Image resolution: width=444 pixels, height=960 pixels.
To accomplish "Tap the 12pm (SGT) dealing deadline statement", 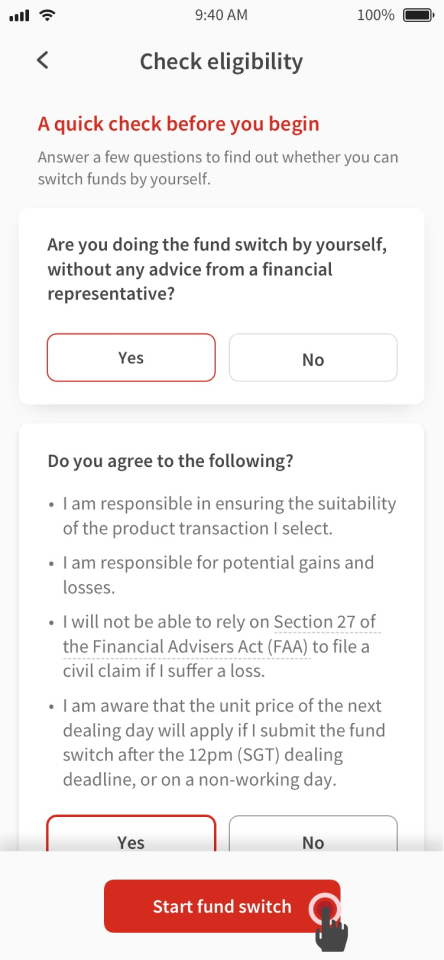I will pos(224,743).
